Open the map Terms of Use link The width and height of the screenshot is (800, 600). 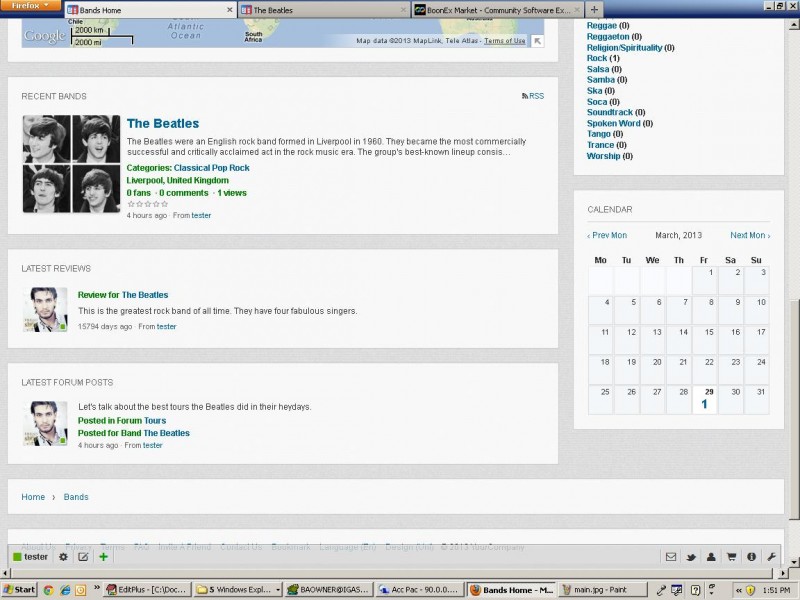tap(505, 41)
